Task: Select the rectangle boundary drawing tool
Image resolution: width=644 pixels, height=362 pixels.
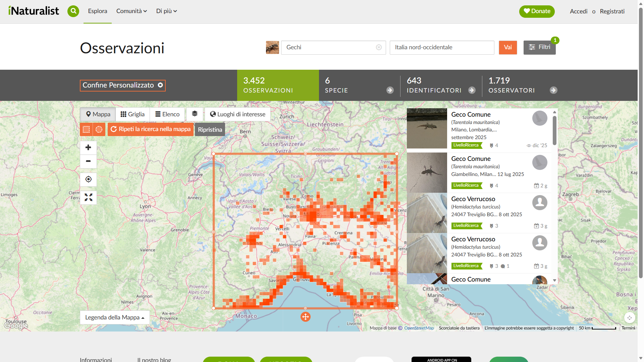Action: tap(86, 129)
